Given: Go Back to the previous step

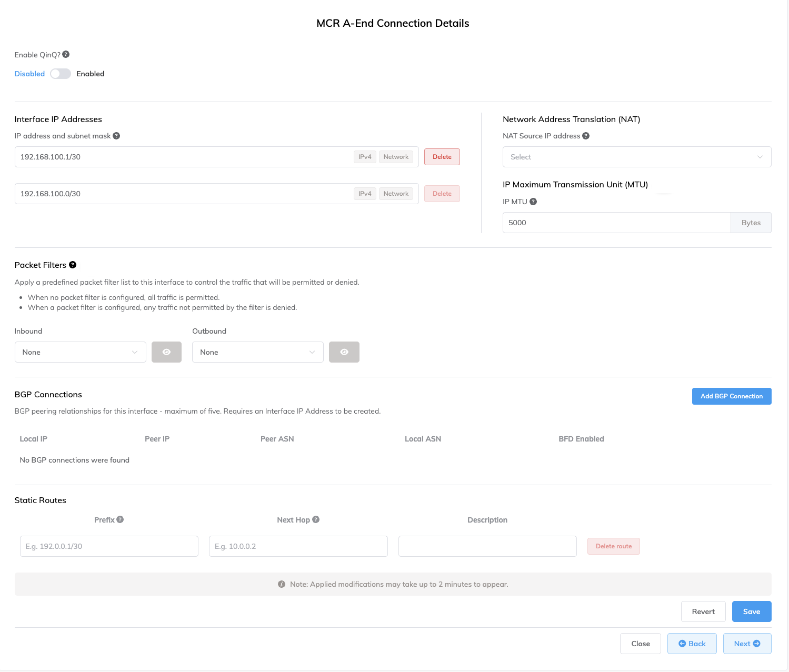Looking at the screenshot, I should [692, 644].
